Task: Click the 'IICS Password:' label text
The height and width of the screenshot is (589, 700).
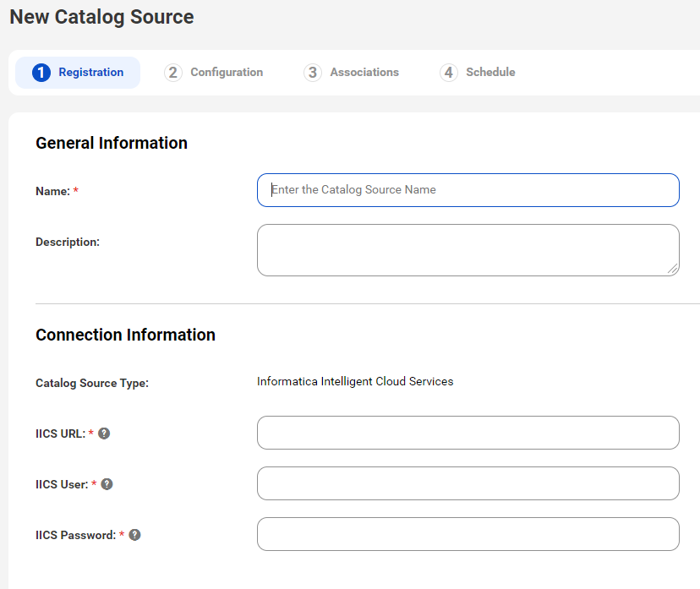Action: coord(75,535)
